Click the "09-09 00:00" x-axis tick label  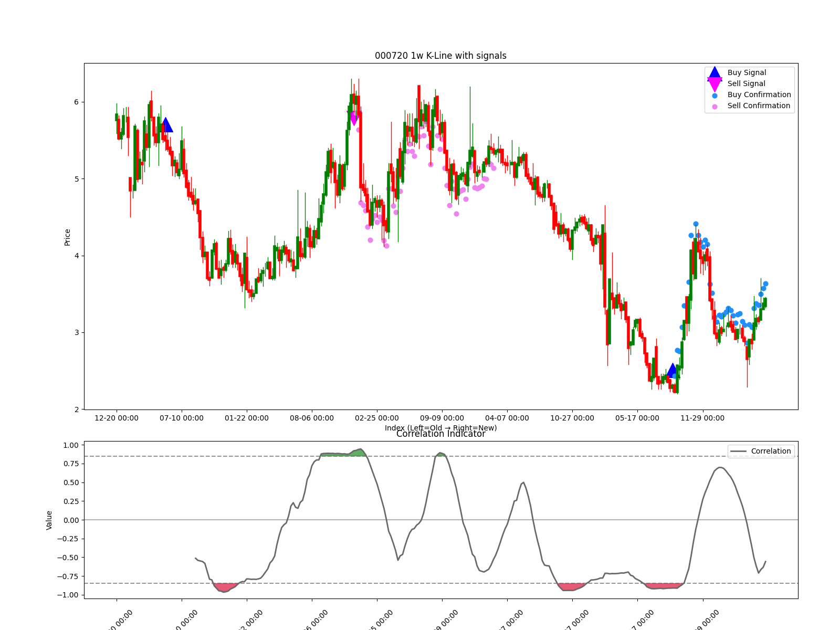[x=442, y=418]
